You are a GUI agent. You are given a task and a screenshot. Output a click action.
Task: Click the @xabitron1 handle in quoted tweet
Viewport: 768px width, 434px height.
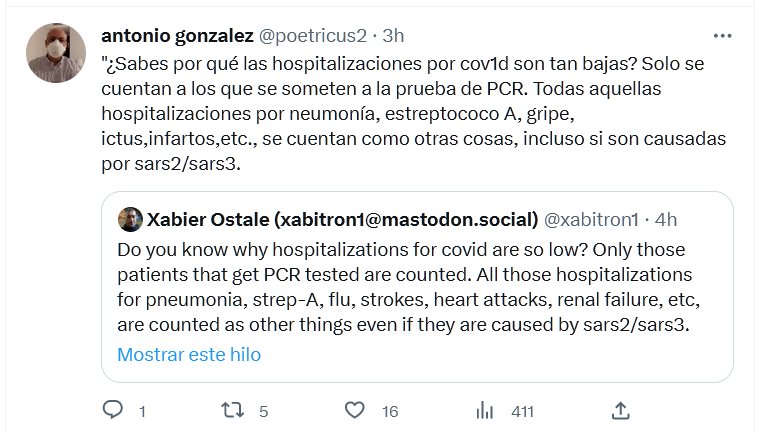point(591,219)
